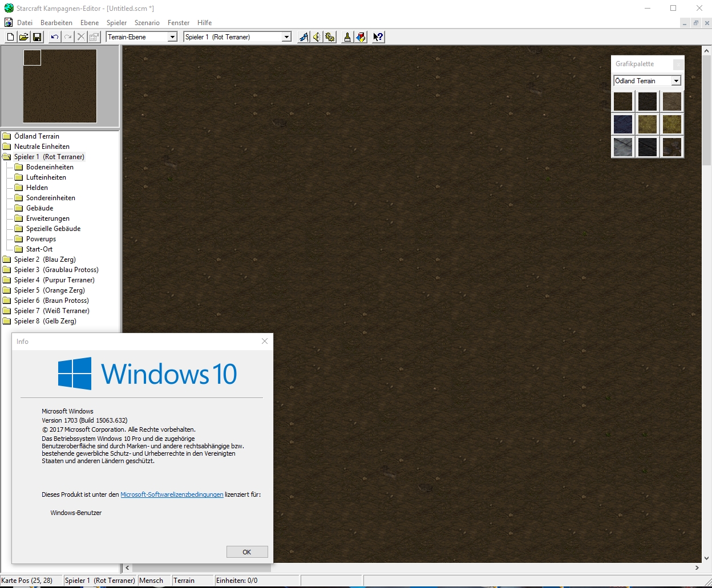The image size is (712, 588).
Task: Close the Grafikpalette panel
Action: click(x=678, y=64)
